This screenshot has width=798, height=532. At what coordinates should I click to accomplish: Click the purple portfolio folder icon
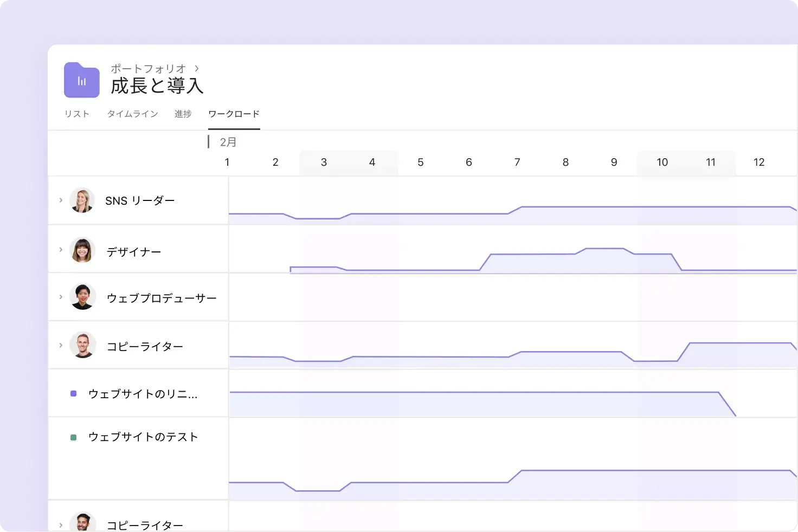pos(81,80)
